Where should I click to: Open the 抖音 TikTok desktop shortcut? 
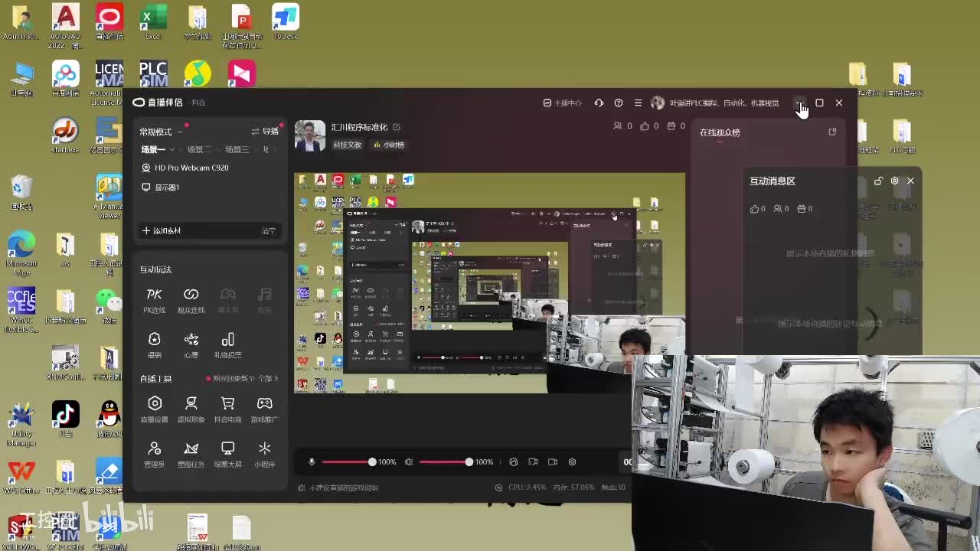(x=65, y=419)
